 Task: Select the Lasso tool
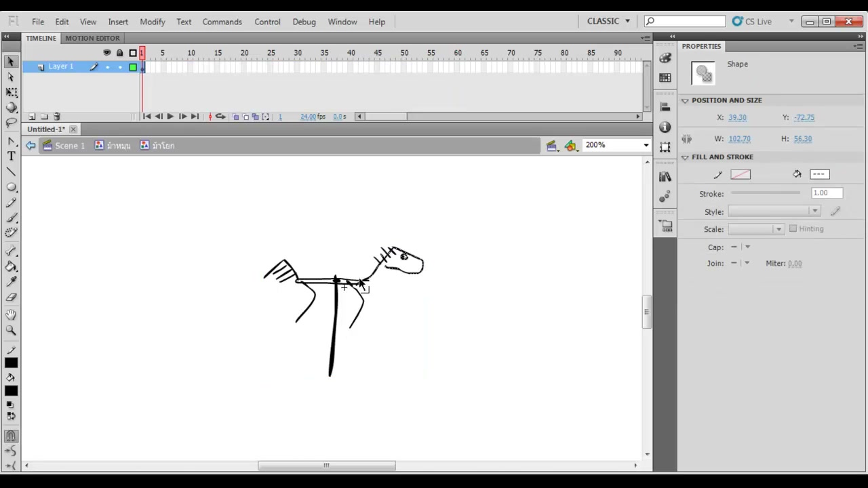pyautogui.click(x=11, y=123)
